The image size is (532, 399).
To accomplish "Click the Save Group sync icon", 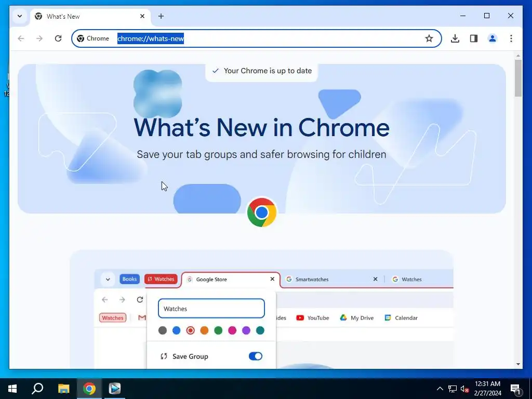I will click(164, 356).
